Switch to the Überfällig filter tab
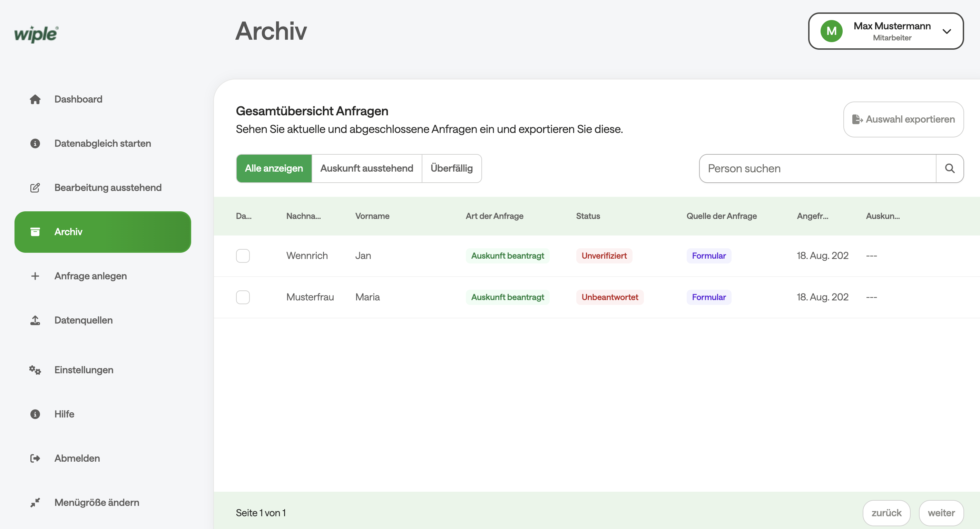980x529 pixels. coord(452,168)
